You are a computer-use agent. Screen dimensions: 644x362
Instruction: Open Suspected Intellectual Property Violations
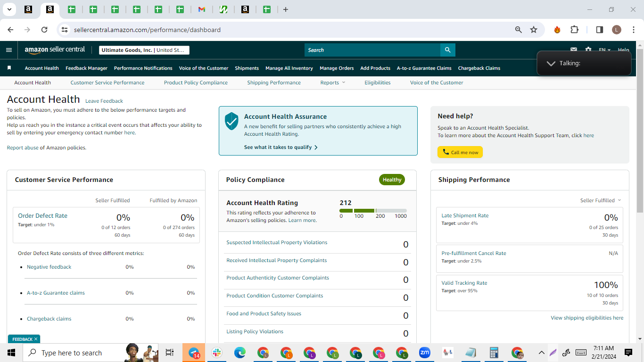(x=277, y=242)
